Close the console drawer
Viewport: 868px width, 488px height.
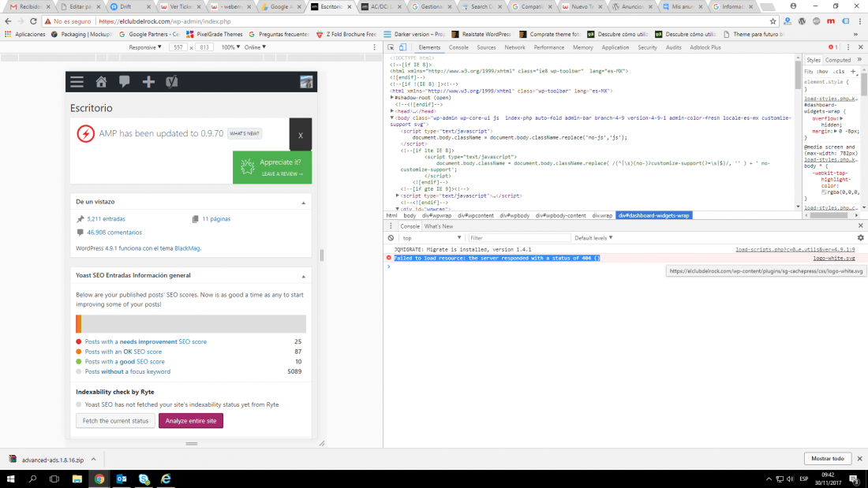(x=861, y=225)
